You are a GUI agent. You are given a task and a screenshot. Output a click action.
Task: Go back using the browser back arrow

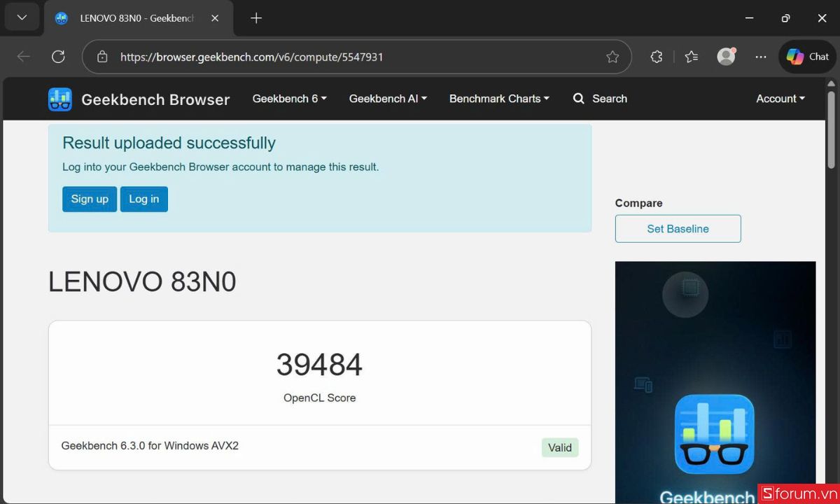click(x=23, y=57)
